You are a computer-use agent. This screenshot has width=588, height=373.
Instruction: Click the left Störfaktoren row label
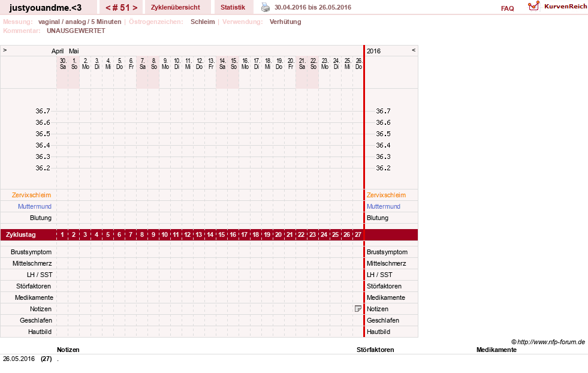tap(34, 286)
